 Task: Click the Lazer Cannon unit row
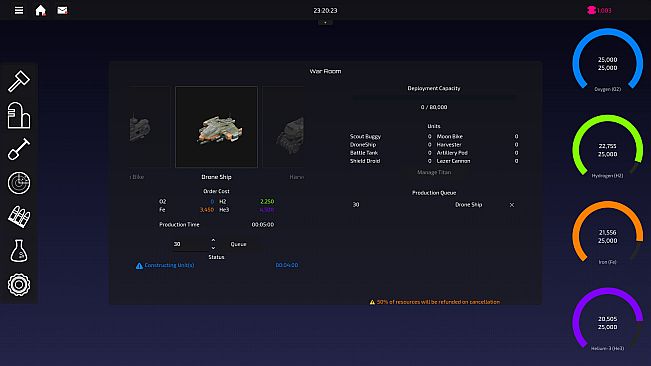pos(477,161)
